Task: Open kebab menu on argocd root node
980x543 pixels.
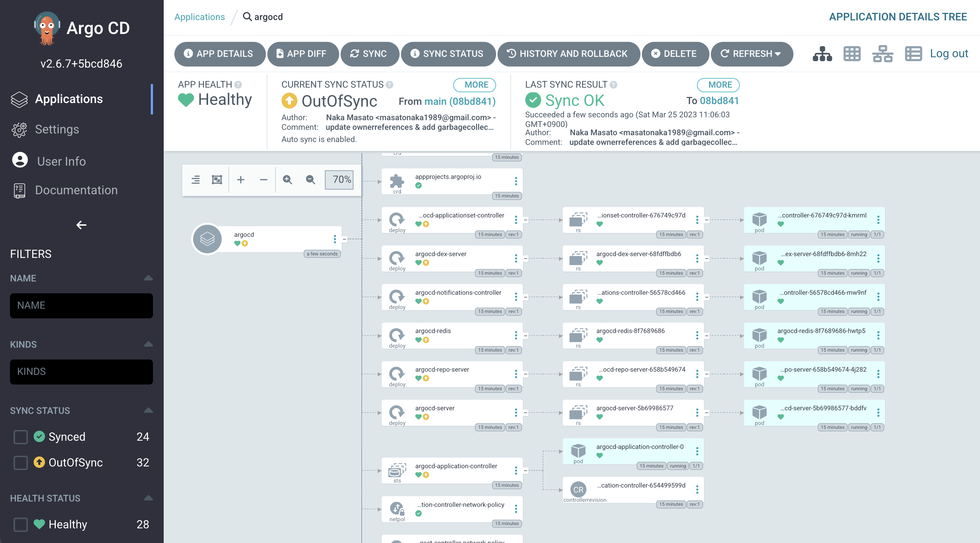Action: point(335,239)
